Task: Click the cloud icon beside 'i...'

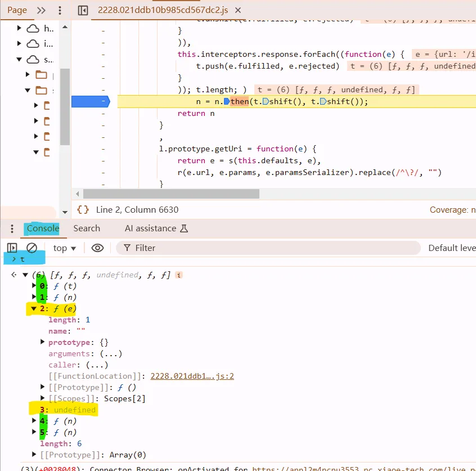Action: pyautogui.click(x=33, y=44)
